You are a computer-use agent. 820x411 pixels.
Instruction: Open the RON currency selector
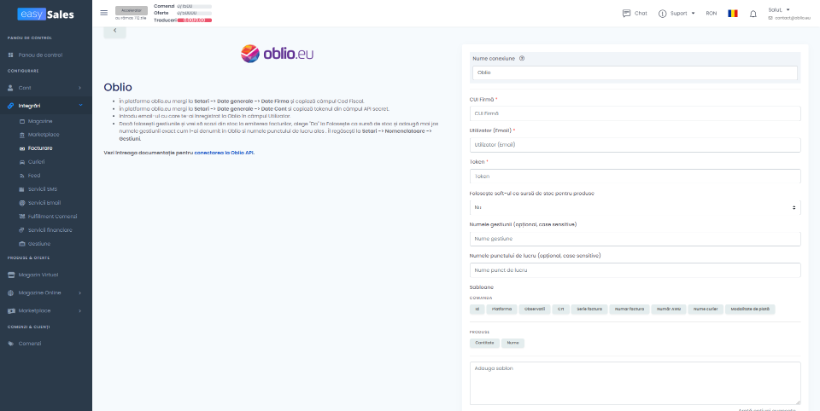[711, 13]
